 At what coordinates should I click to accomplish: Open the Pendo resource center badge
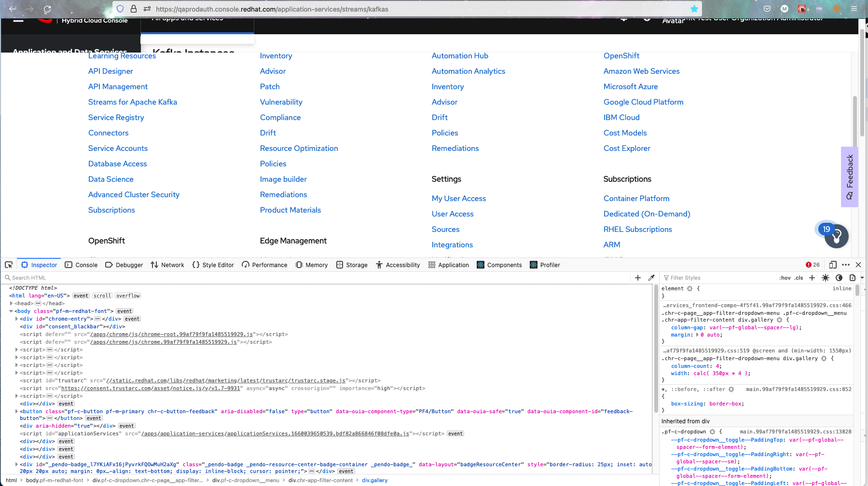(836, 236)
